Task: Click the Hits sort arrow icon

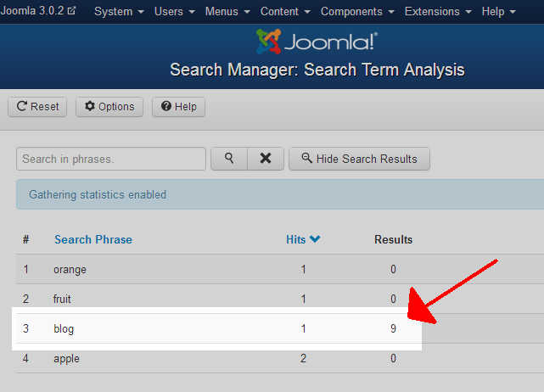Action: 315,239
